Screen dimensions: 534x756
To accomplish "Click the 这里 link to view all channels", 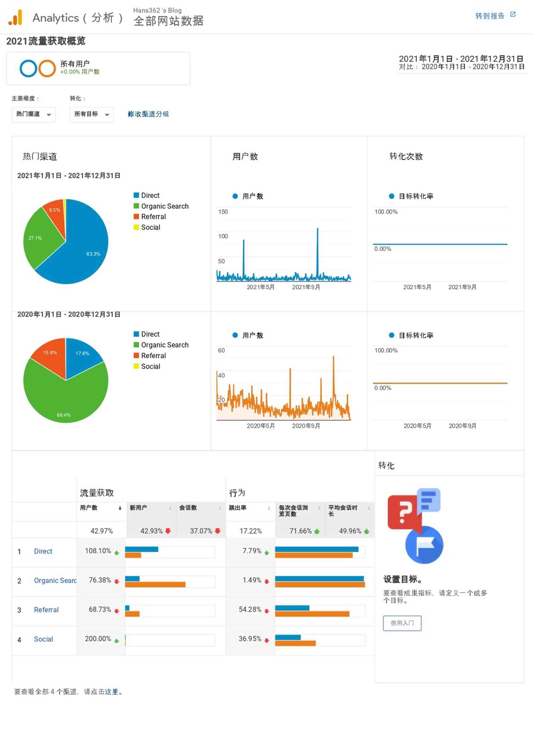I will click(x=112, y=692).
